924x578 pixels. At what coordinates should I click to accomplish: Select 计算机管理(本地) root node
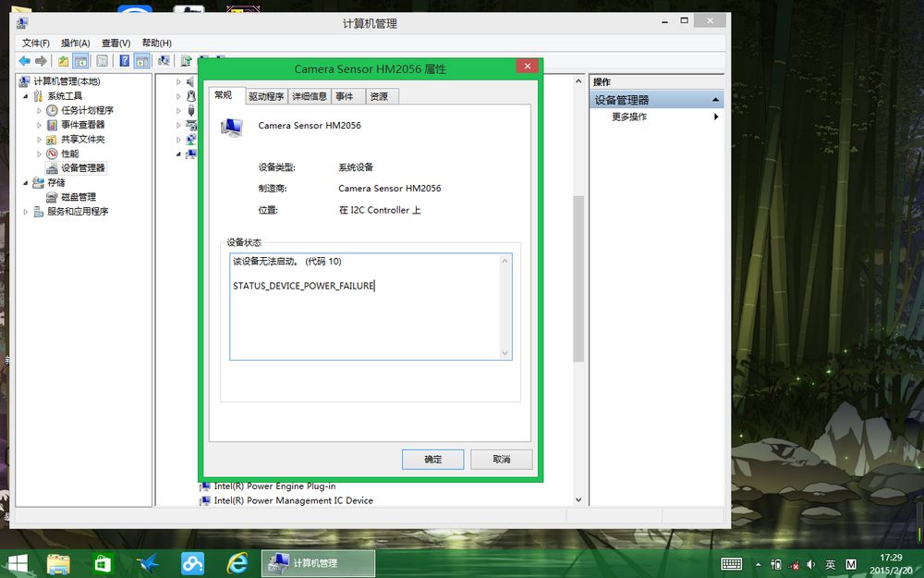pos(67,81)
